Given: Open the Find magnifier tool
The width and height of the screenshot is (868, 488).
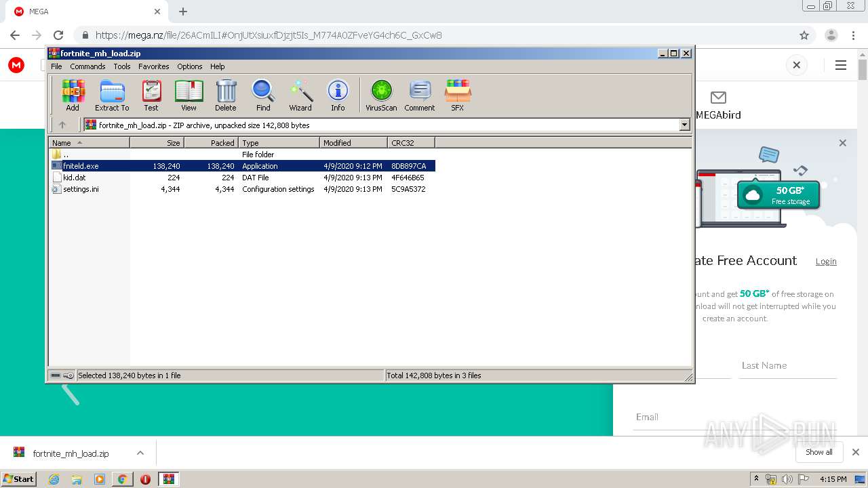Looking at the screenshot, I should tap(263, 95).
